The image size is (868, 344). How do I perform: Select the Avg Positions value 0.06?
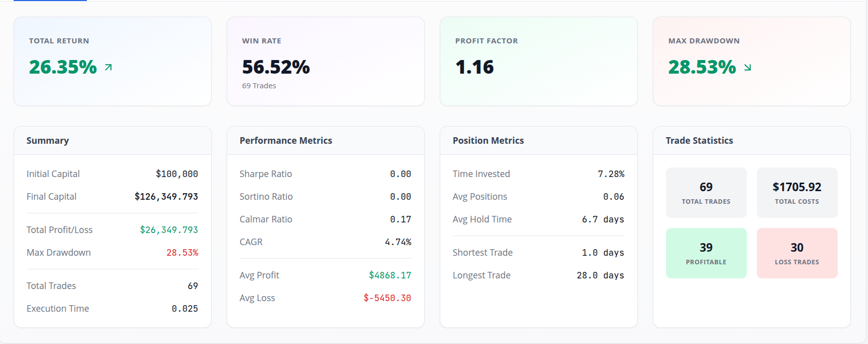coord(614,197)
